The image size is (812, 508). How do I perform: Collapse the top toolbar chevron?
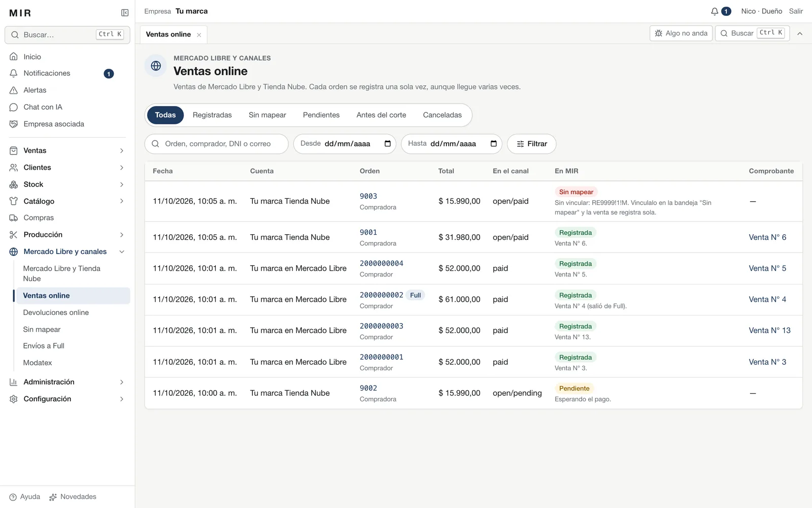point(800,34)
